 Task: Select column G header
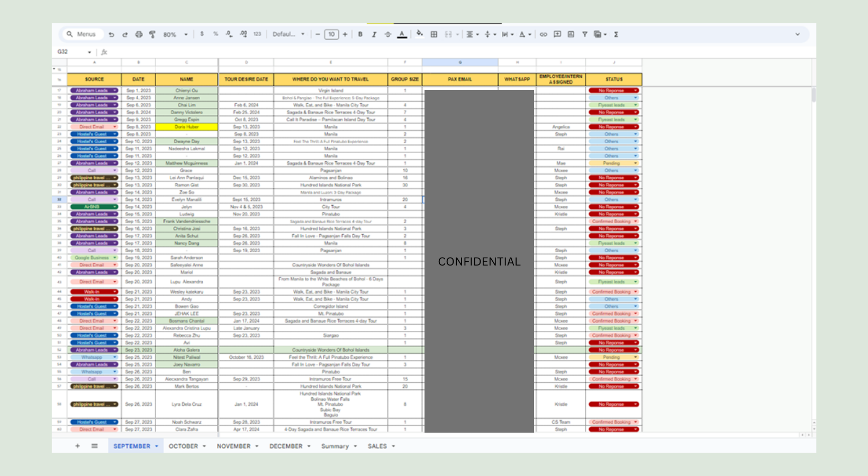tap(460, 62)
